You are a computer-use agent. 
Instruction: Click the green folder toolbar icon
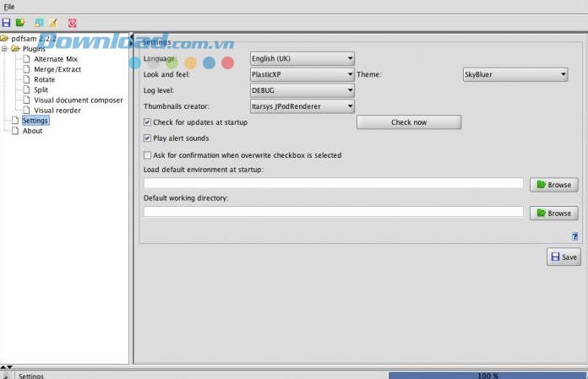20,22
